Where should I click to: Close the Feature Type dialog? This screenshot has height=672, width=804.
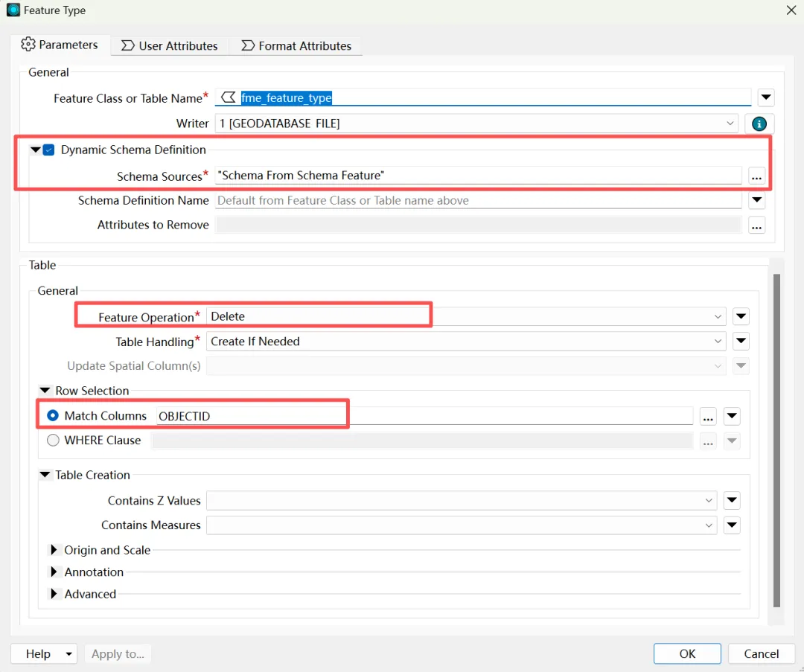coord(791,10)
